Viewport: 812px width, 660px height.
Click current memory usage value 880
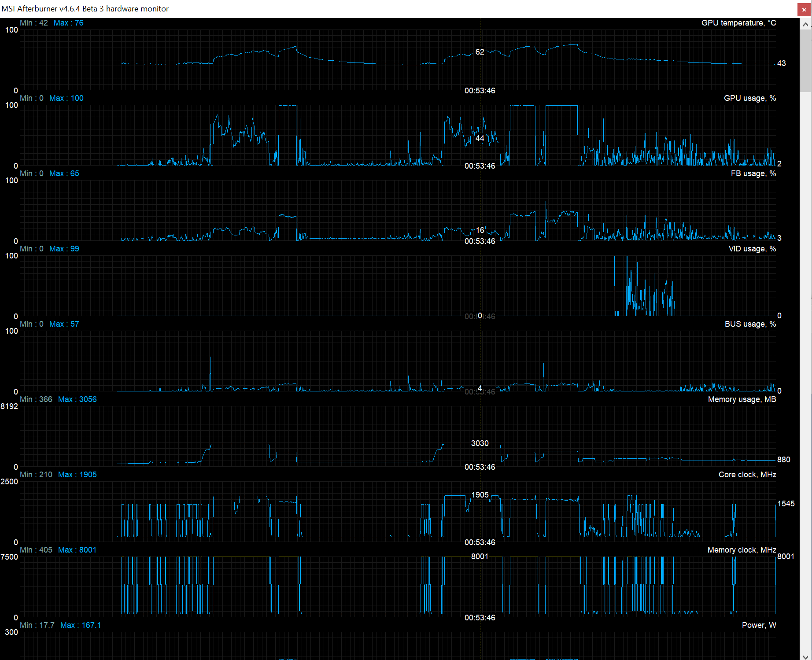point(784,460)
